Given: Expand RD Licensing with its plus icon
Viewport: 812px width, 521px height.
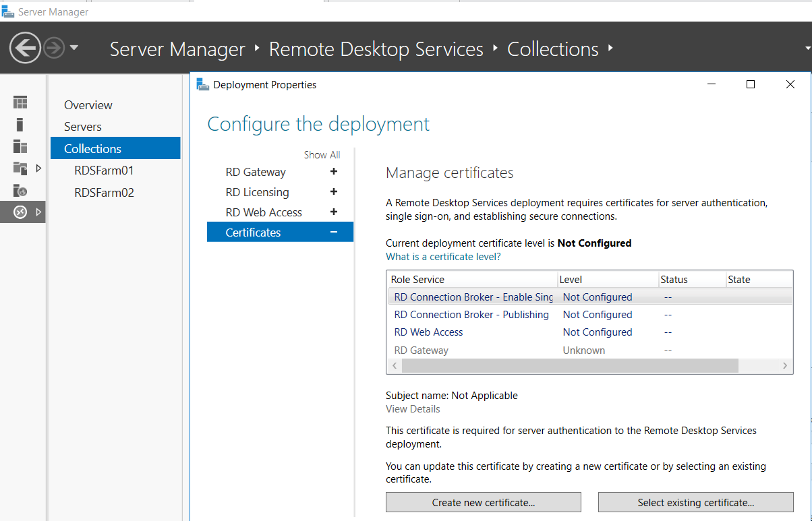Looking at the screenshot, I should [333, 192].
